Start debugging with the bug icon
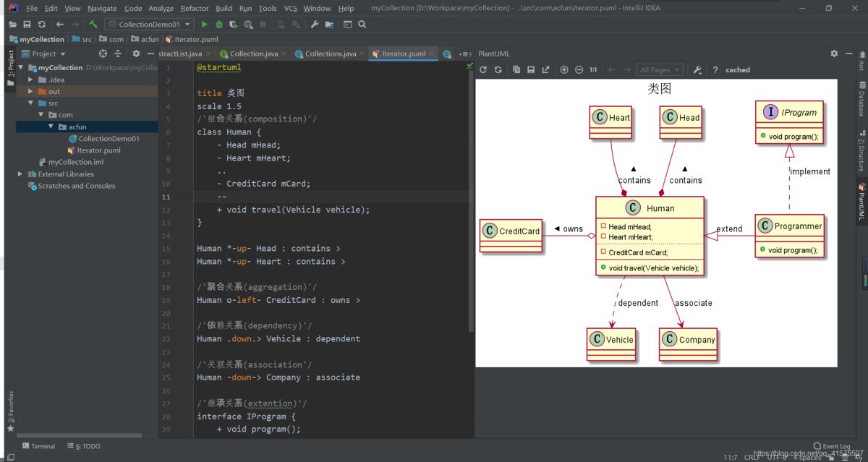868x462 pixels. coord(219,25)
